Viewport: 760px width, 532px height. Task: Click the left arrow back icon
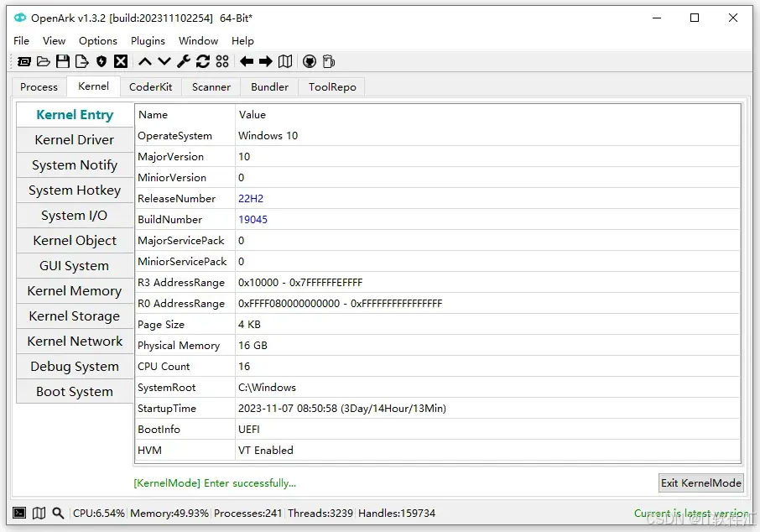(x=247, y=61)
